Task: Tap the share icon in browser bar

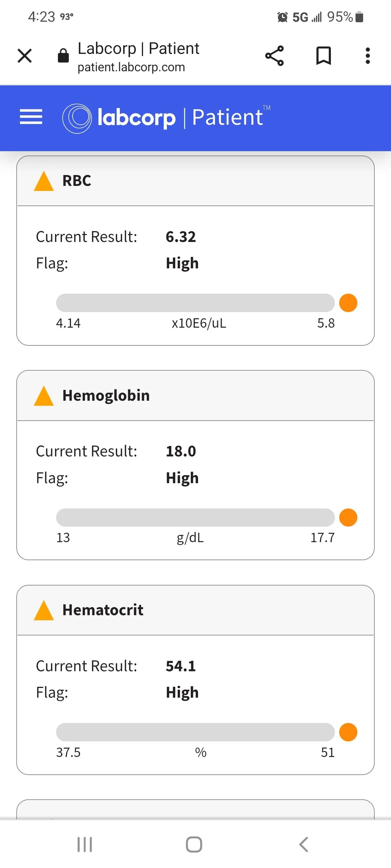Action: coord(274,56)
